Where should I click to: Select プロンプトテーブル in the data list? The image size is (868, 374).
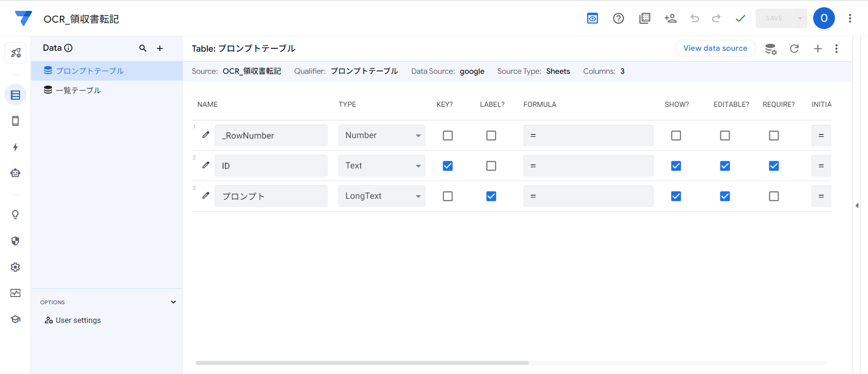[x=90, y=71]
